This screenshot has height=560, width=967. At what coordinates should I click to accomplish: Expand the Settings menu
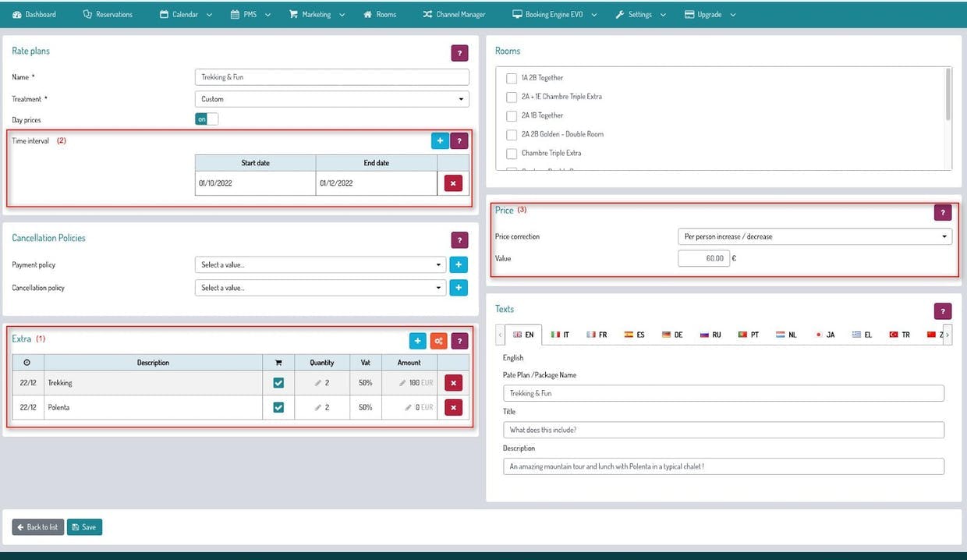[x=640, y=14]
